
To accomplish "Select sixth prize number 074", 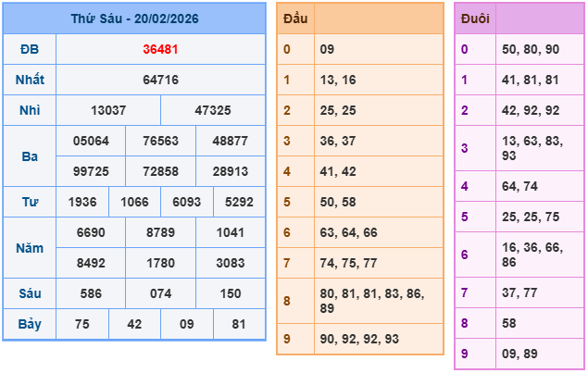I will tap(161, 293).
